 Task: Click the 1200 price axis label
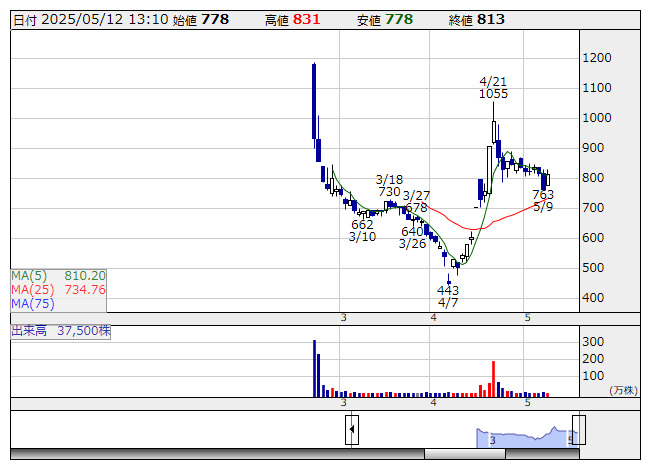point(597,58)
